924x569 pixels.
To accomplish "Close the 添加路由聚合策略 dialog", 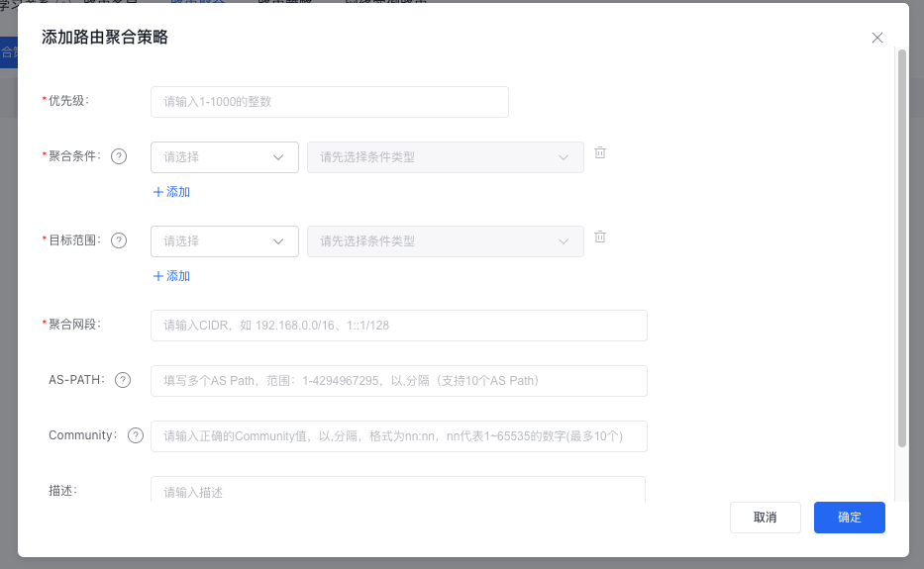I will [876, 38].
